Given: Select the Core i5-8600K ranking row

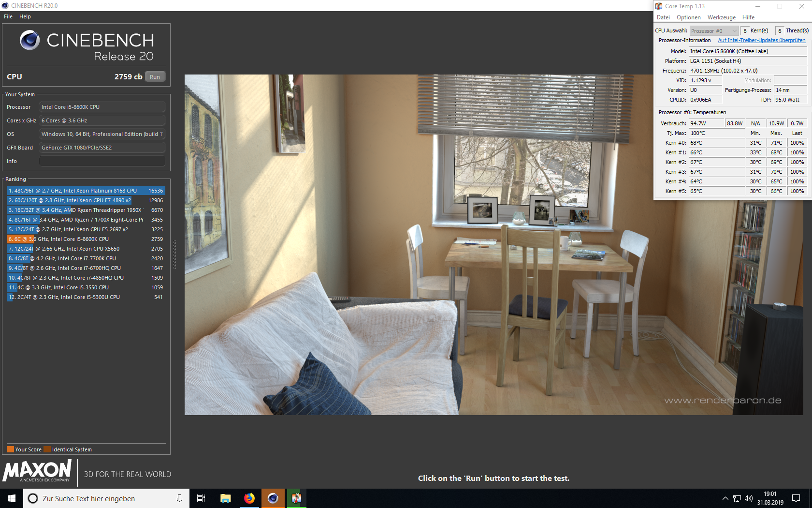Looking at the screenshot, I should (x=86, y=239).
